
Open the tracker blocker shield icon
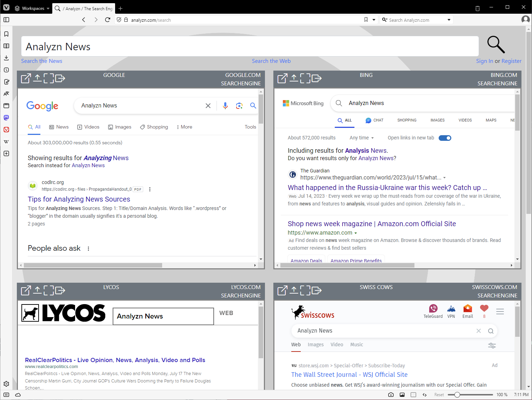(119, 20)
